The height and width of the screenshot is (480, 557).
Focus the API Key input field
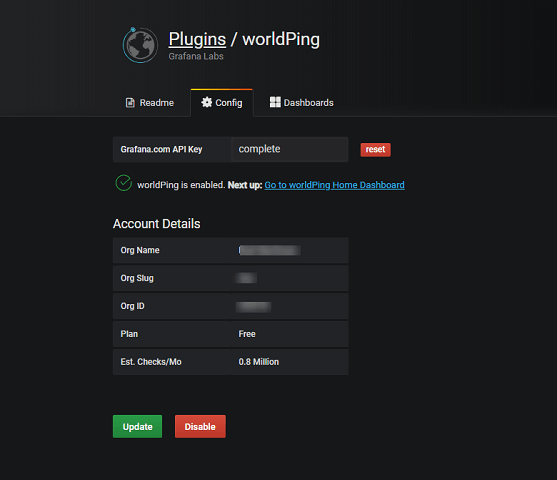[290, 149]
